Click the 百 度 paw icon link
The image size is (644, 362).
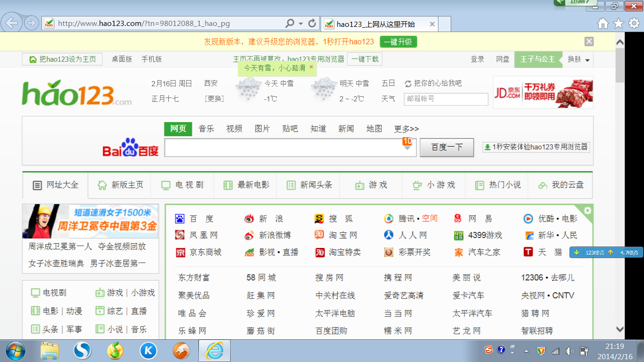[x=180, y=219]
